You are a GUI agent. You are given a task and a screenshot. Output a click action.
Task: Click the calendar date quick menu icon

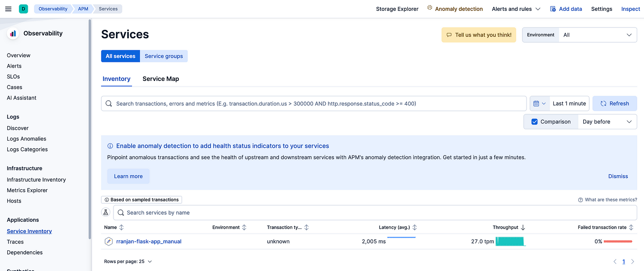point(539,103)
